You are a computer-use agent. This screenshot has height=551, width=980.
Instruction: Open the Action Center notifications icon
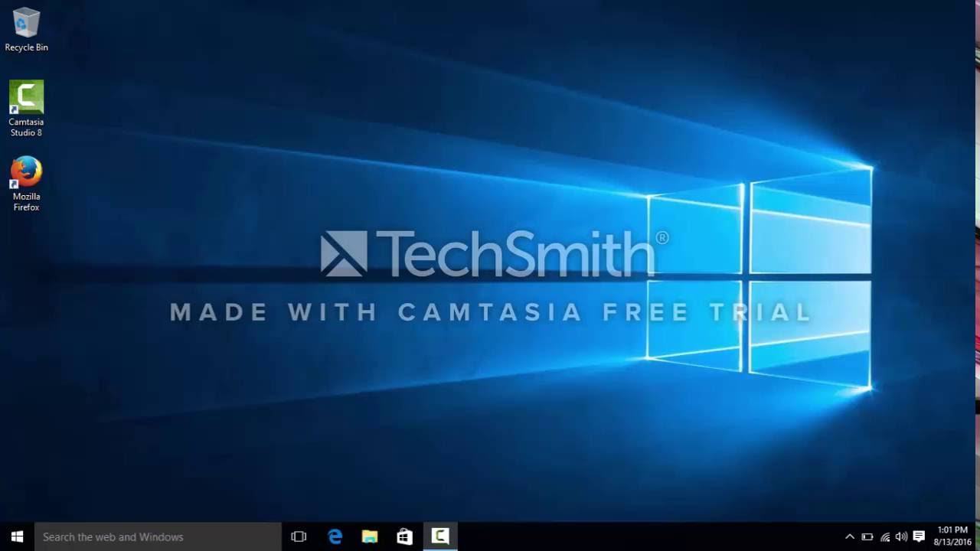(x=919, y=536)
